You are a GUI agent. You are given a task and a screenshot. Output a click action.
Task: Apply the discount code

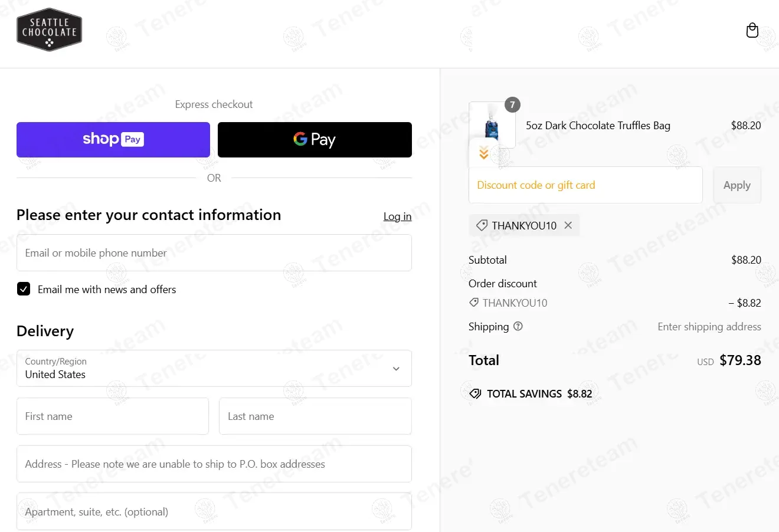click(737, 185)
